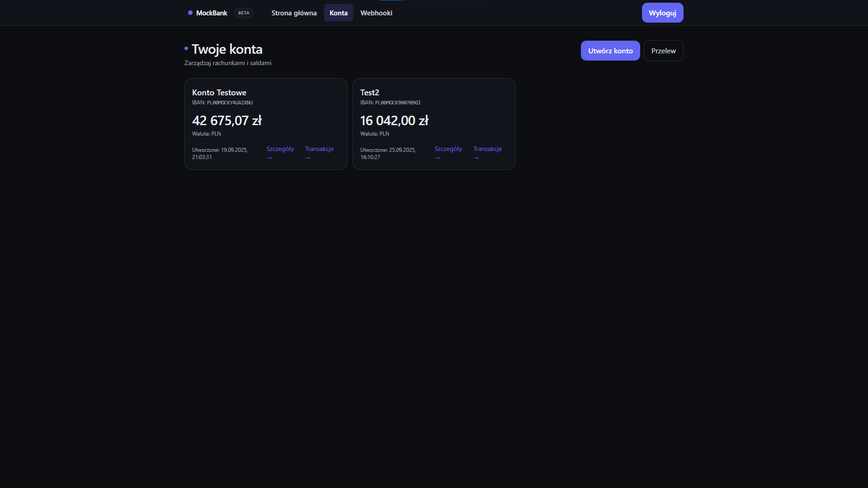
Task: Open Szczegóły for Konto Testowe
Action: [x=280, y=153]
